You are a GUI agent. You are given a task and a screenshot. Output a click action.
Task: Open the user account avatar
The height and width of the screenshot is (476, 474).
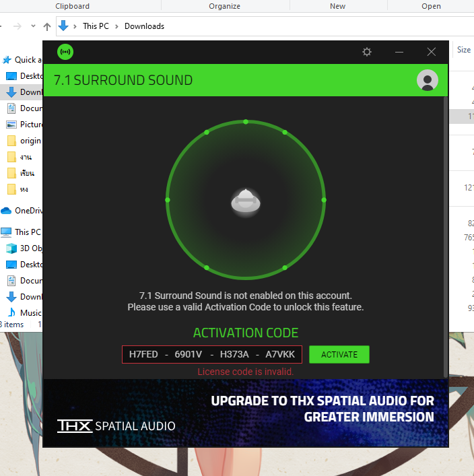tap(428, 80)
